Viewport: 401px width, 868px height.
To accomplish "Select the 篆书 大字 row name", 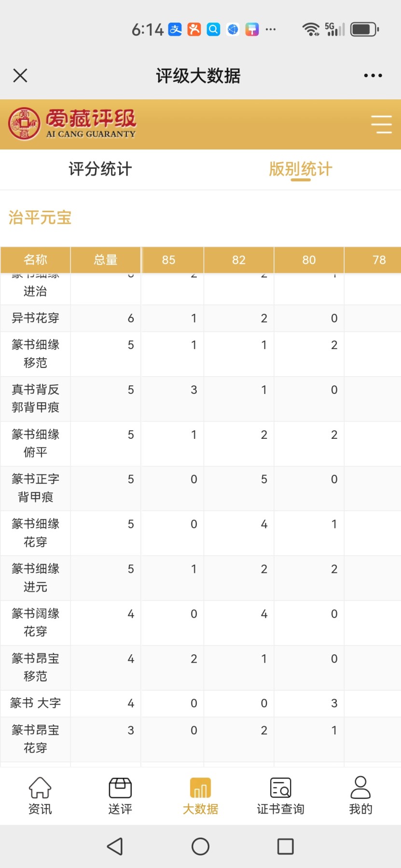I will (x=36, y=704).
